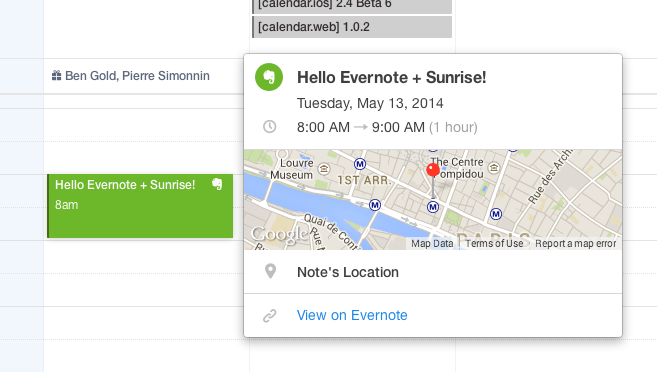Click the popup title Hello Evernote + Sunrise!
Image resolution: width=657 pixels, height=372 pixels.
pos(391,78)
